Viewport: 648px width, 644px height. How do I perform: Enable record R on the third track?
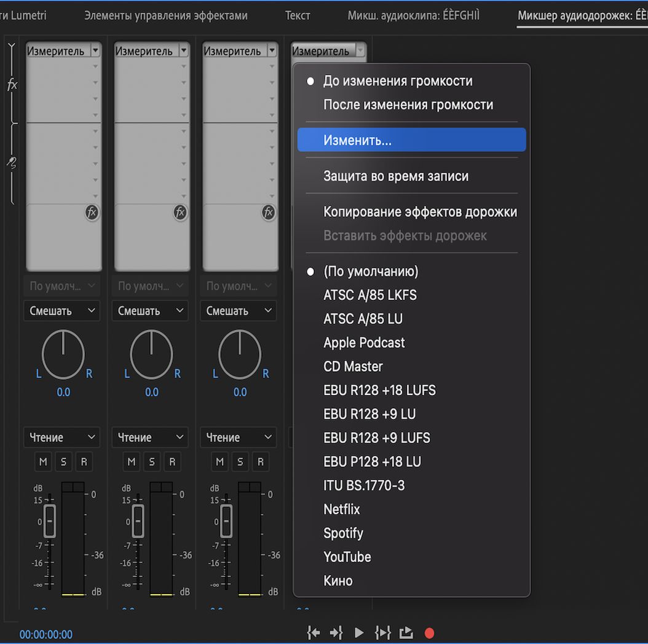coord(260,461)
